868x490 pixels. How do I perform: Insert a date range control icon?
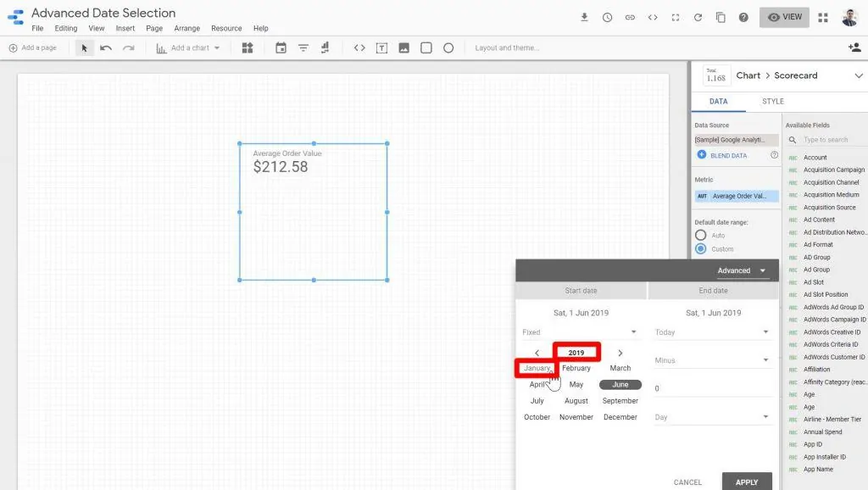(281, 48)
